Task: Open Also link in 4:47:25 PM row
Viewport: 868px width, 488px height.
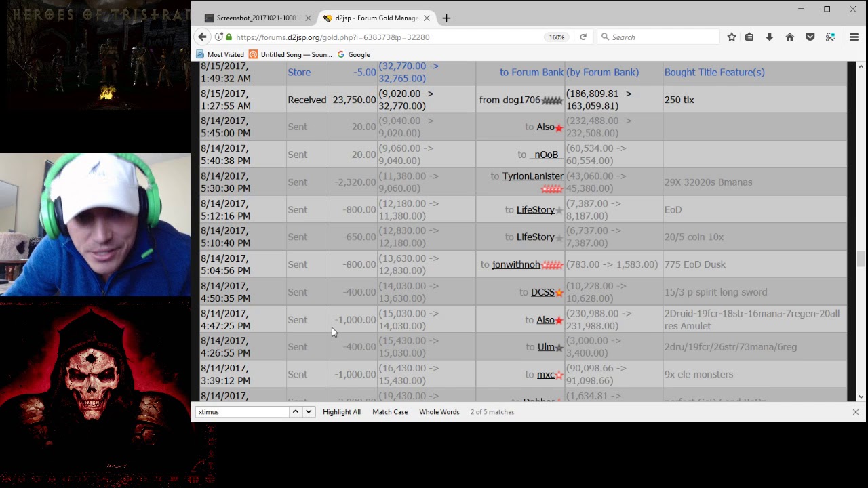Action: pos(545,320)
